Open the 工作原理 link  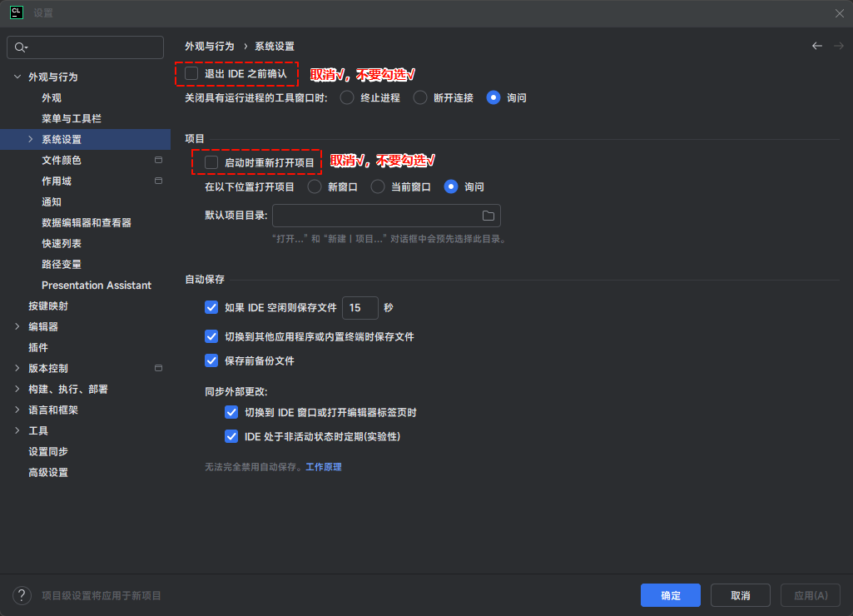323,467
